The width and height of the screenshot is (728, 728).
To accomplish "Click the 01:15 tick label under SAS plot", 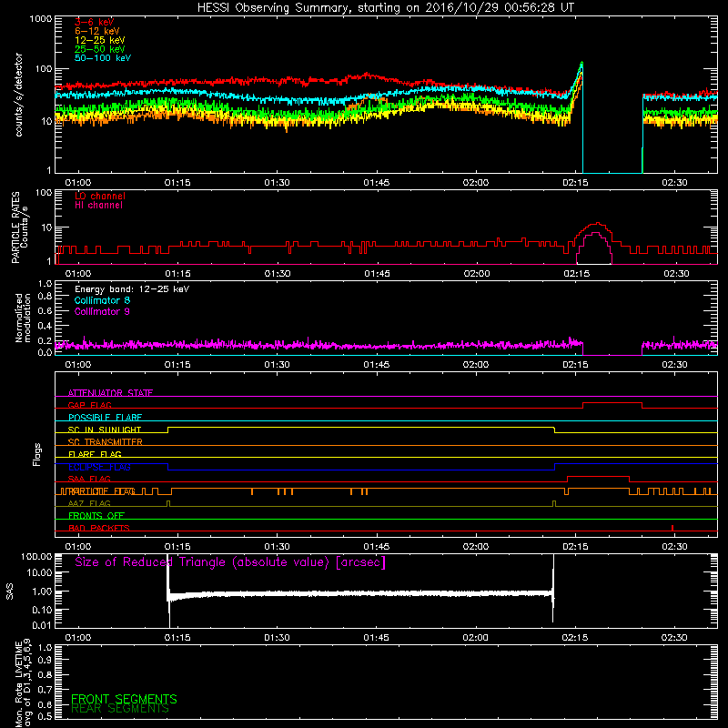I will (x=177, y=638).
